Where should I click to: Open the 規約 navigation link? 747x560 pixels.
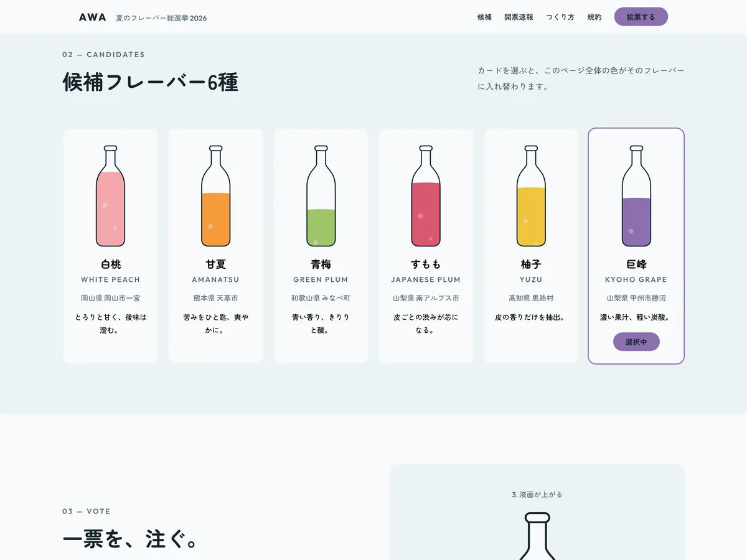pos(594,17)
